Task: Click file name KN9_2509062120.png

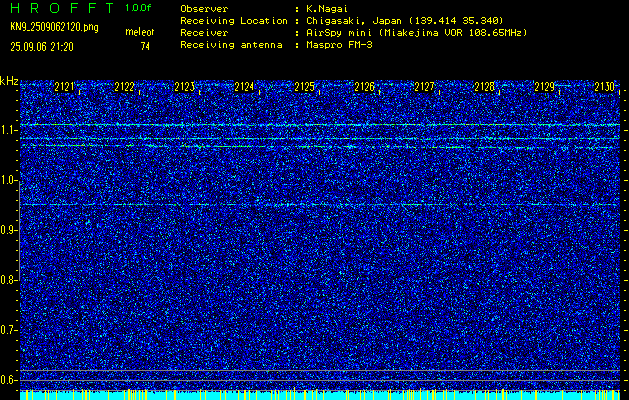Action: coord(54,28)
